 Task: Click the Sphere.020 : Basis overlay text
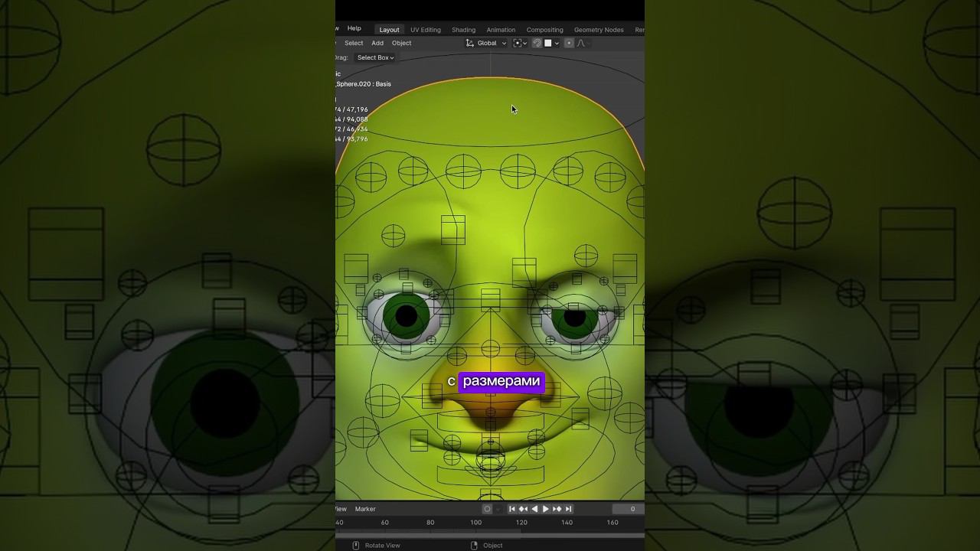[x=364, y=84]
